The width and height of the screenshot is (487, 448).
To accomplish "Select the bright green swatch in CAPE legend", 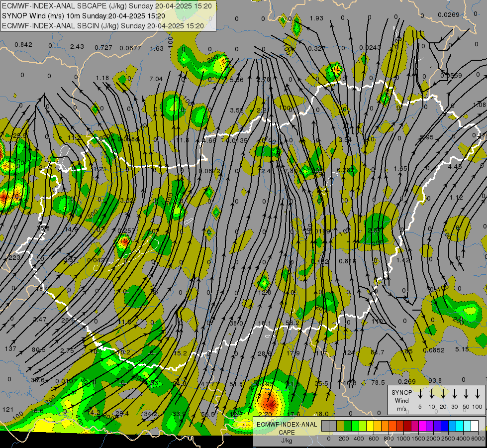I will click(x=355, y=426).
